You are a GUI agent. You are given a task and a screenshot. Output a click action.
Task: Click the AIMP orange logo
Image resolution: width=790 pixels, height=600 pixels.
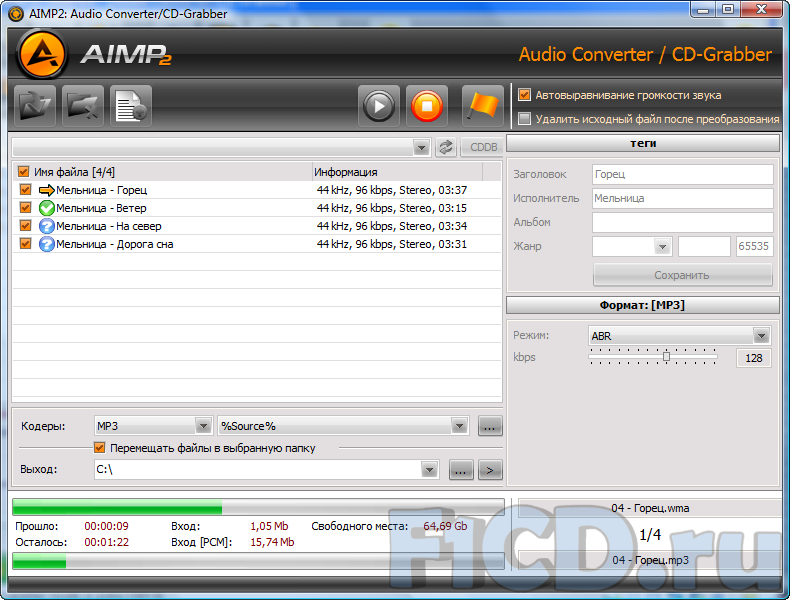pos(42,54)
